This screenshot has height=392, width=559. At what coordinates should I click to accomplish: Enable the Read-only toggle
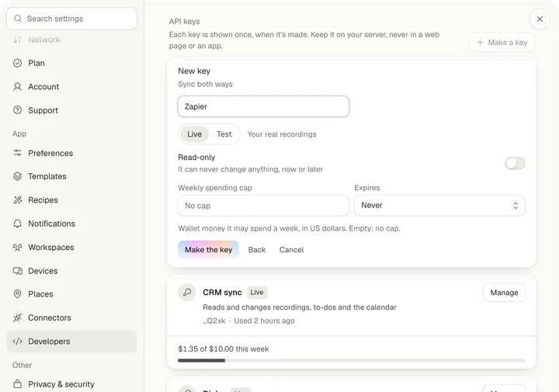pos(516,164)
